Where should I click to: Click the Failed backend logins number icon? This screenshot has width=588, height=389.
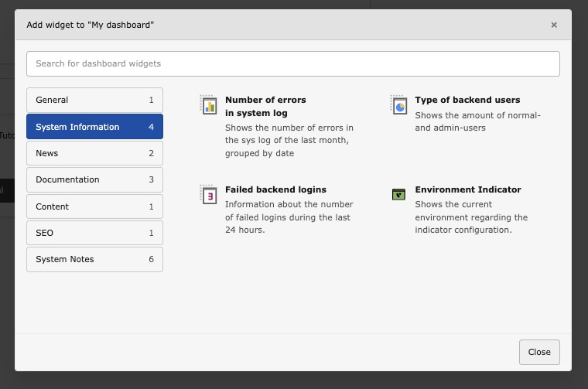coord(209,195)
